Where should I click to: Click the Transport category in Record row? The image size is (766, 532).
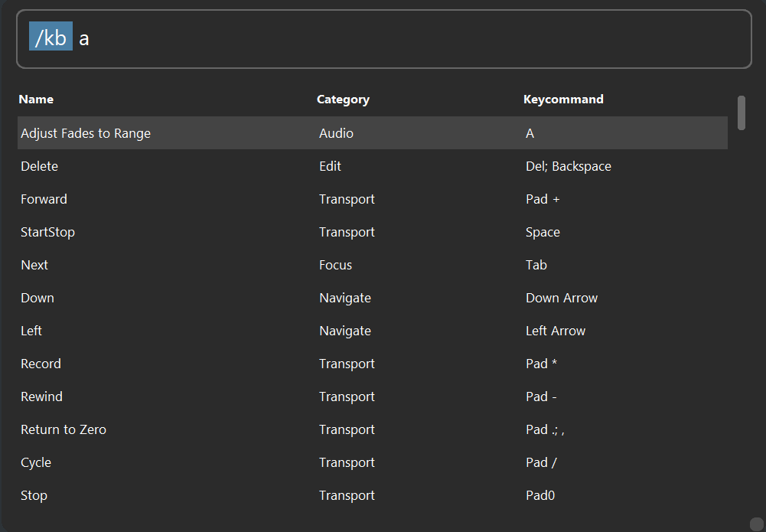point(347,364)
